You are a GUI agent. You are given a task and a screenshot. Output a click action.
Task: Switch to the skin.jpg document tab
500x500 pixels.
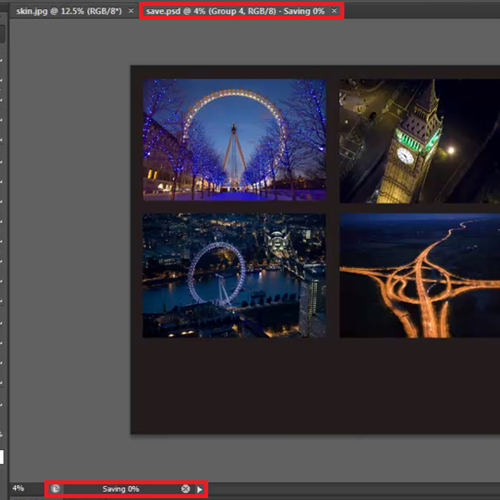click(x=69, y=11)
